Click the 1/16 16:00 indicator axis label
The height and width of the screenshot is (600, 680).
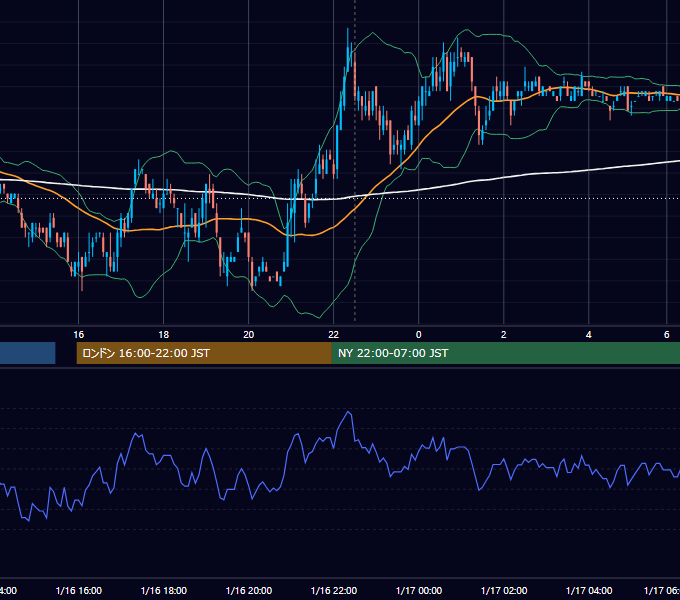(79, 590)
